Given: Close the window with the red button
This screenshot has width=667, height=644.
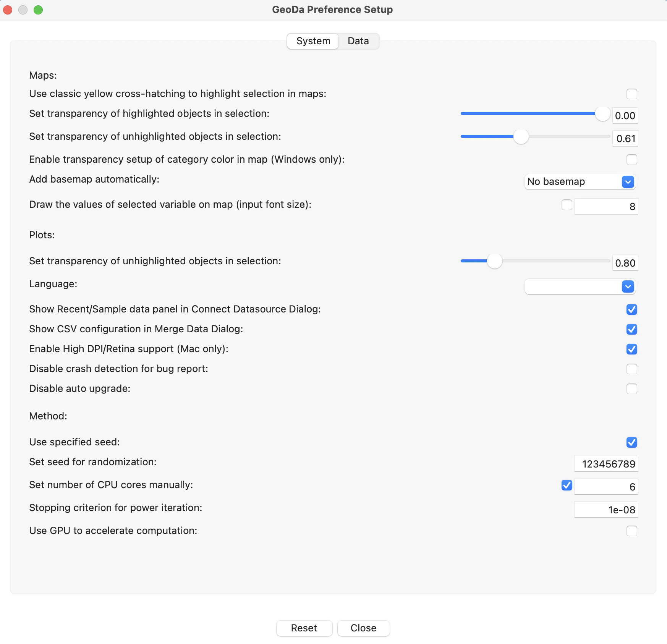Looking at the screenshot, I should [x=8, y=10].
